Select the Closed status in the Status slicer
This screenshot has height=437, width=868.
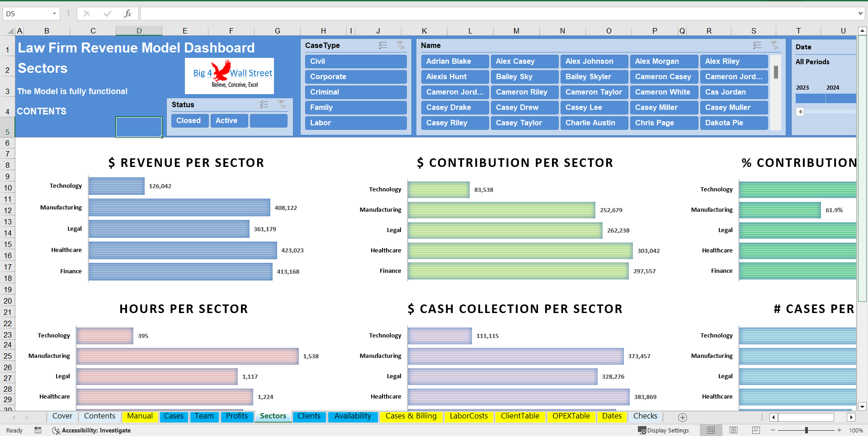189,120
